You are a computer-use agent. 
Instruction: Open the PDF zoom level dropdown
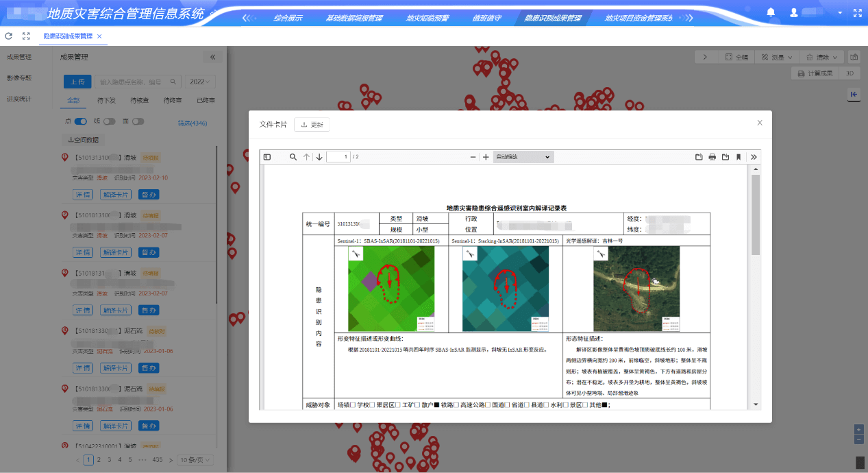[x=524, y=157]
